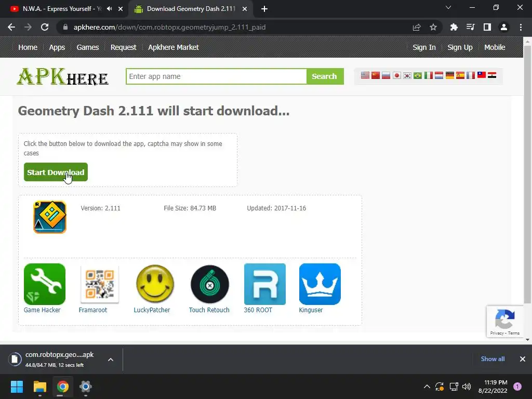The image size is (532, 399).
Task: Select the Italy flag language
Action: click(x=429, y=75)
